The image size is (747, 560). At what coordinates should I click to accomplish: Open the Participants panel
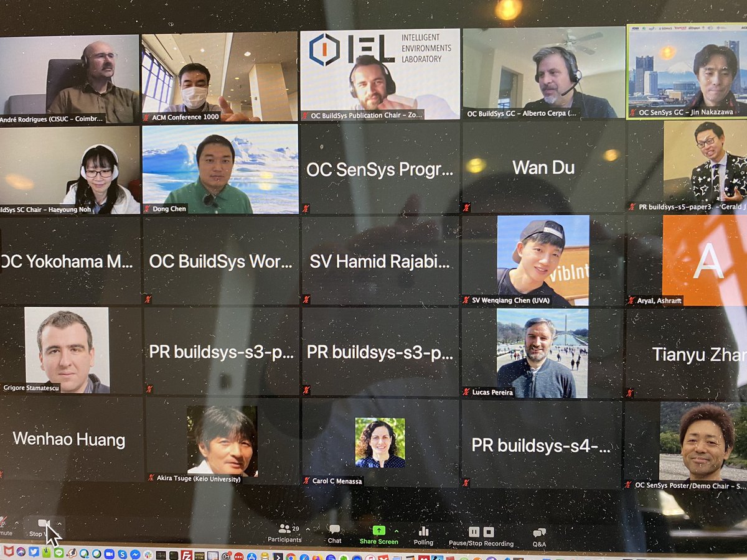tap(284, 529)
